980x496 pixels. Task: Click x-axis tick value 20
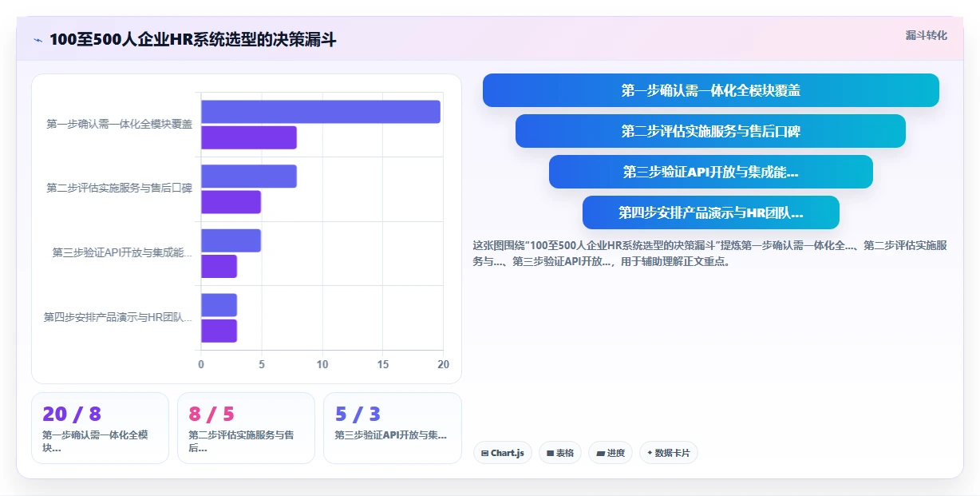tap(444, 364)
